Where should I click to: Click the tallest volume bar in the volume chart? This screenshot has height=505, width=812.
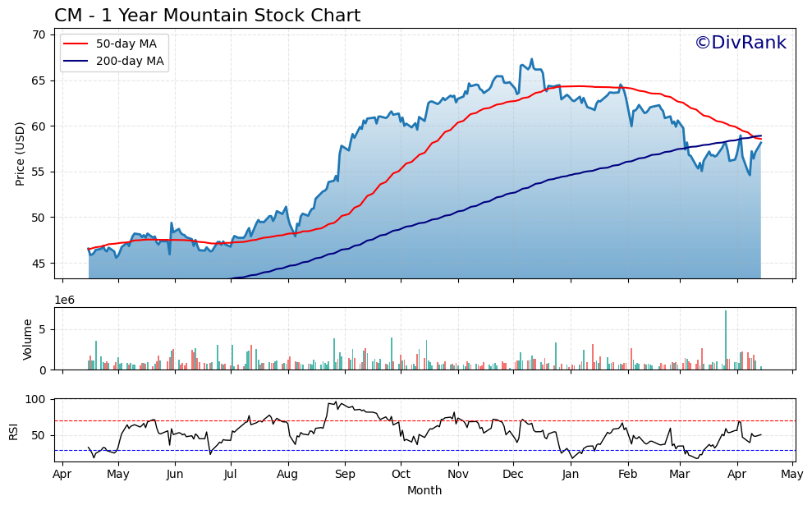tap(726, 340)
